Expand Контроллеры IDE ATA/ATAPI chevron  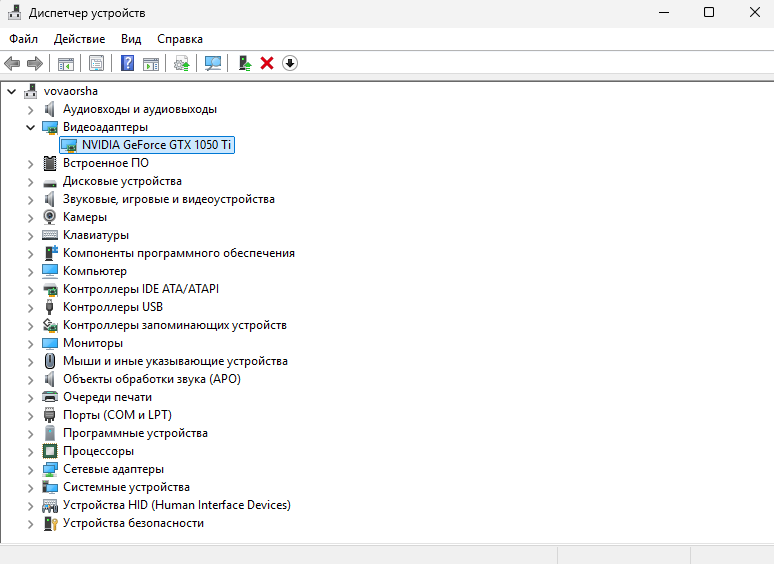coord(31,290)
